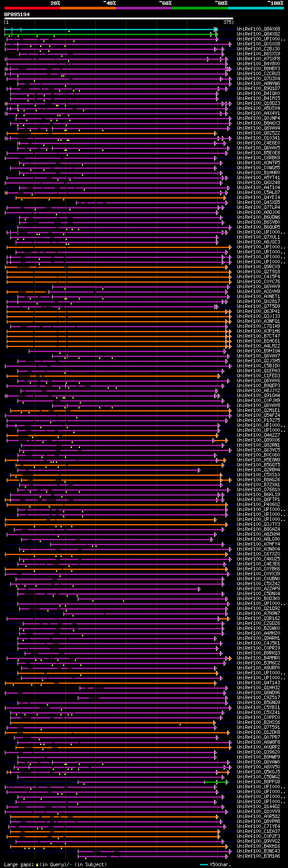Image resolution: width=288 pixels, height=868 pixels.
Task: Select the UniRef100_Q18DZ3 label
Action: [x=258, y=104]
